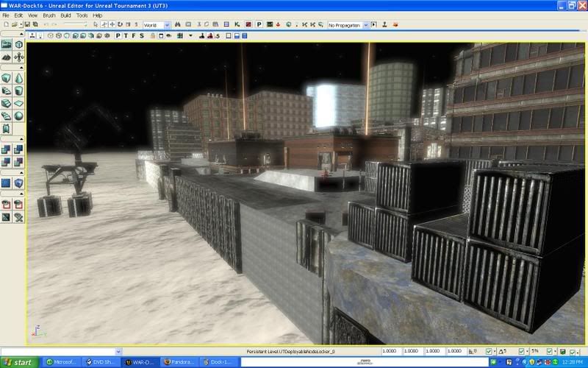The width and height of the screenshot is (588, 368).
Task: Click the binoculars Search Actors icon
Action: (178, 24)
